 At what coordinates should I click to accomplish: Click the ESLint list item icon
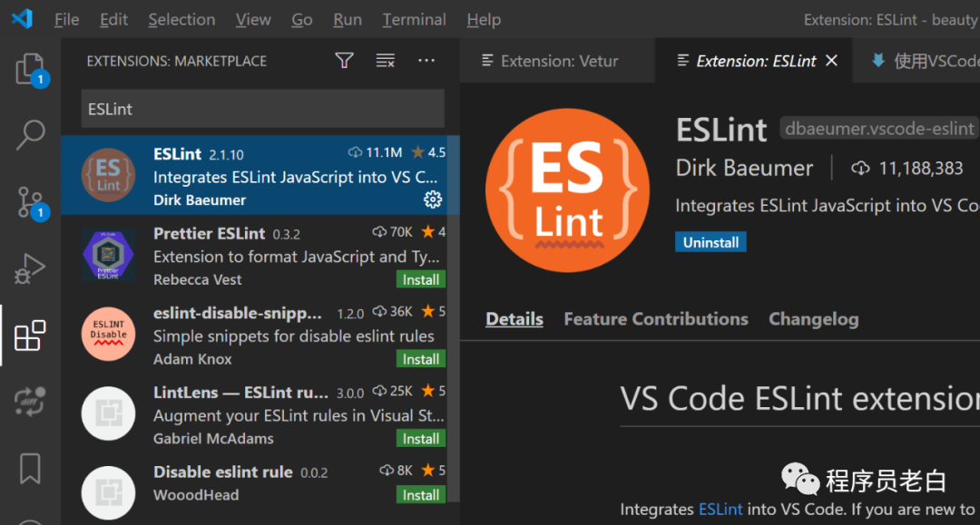(108, 175)
